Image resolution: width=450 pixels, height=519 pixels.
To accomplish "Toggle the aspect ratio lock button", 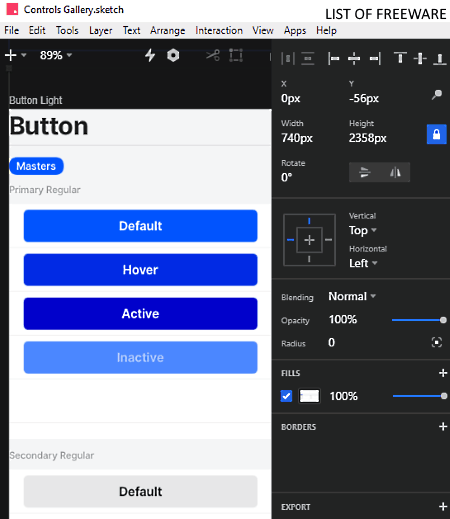I will 436,134.
